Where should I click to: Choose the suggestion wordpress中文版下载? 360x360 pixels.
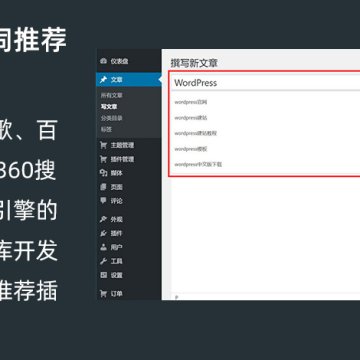click(x=198, y=164)
